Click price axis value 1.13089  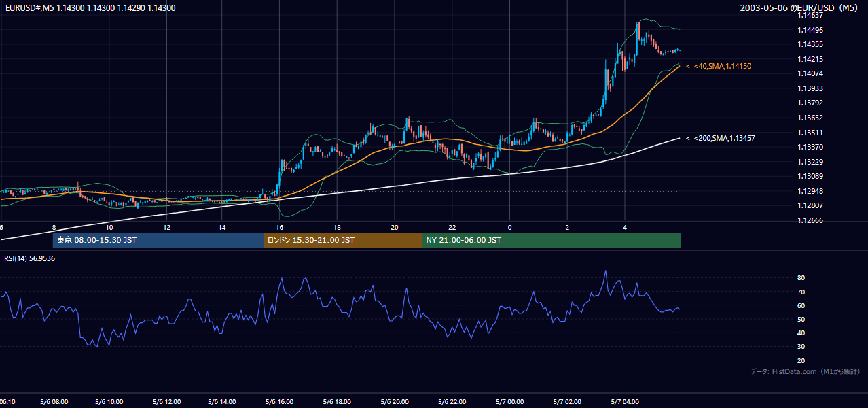point(811,176)
